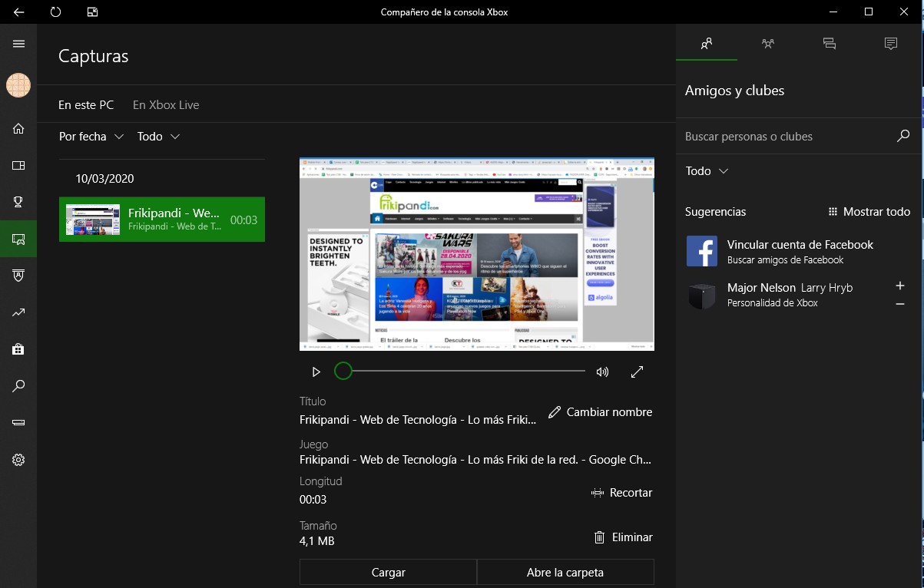This screenshot has height=588, width=924.
Task: Click the video playback progress slider handle
Action: tap(343, 372)
